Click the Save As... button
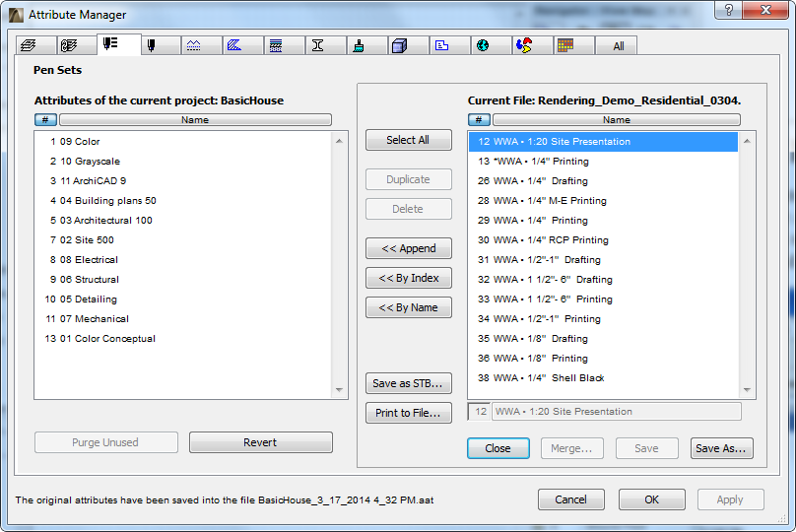 tap(721, 448)
